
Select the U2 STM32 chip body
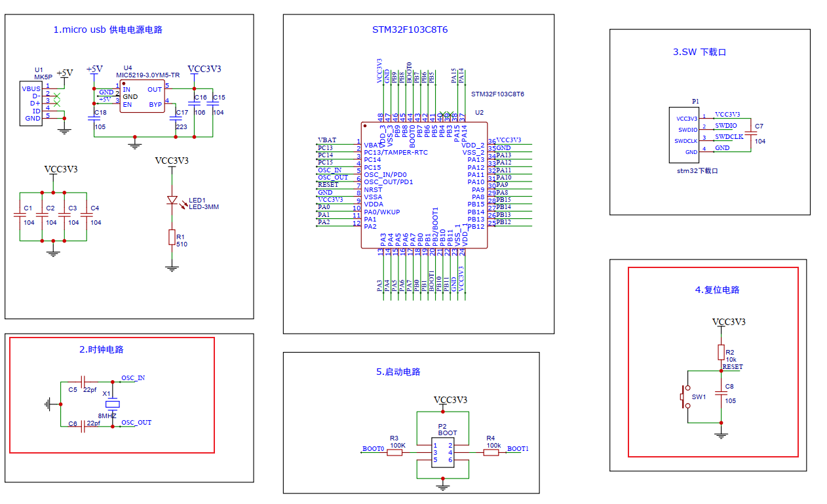click(x=424, y=185)
